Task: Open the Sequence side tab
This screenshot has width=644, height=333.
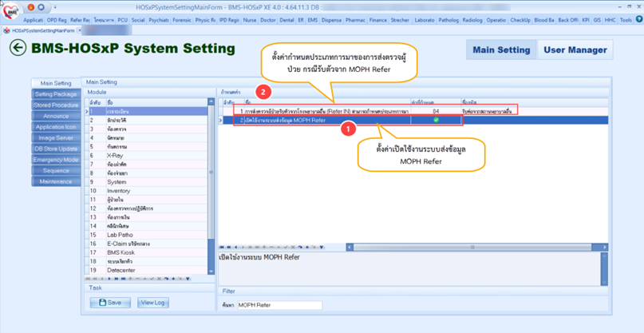Action: pos(56,171)
